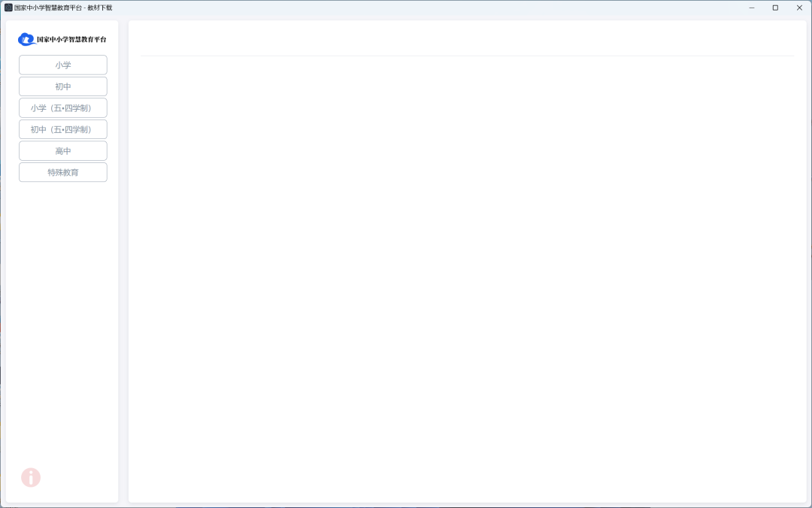Viewport: 812px width, 508px height.
Task: Close the 教材下载 window
Action: pyautogui.click(x=799, y=8)
